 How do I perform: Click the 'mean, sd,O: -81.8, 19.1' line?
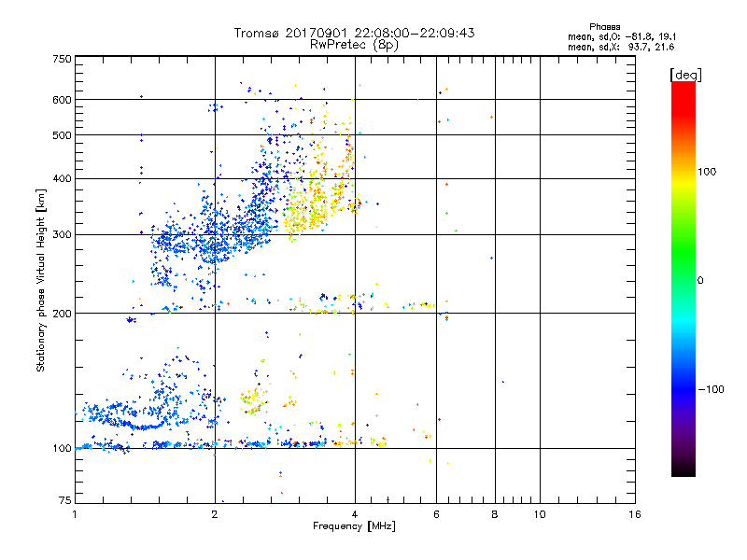622,36
